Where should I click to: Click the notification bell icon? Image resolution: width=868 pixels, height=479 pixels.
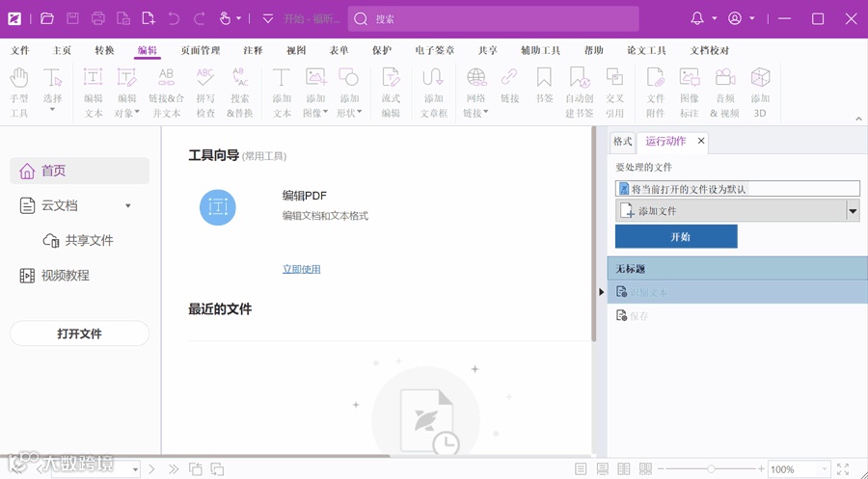[x=697, y=19]
